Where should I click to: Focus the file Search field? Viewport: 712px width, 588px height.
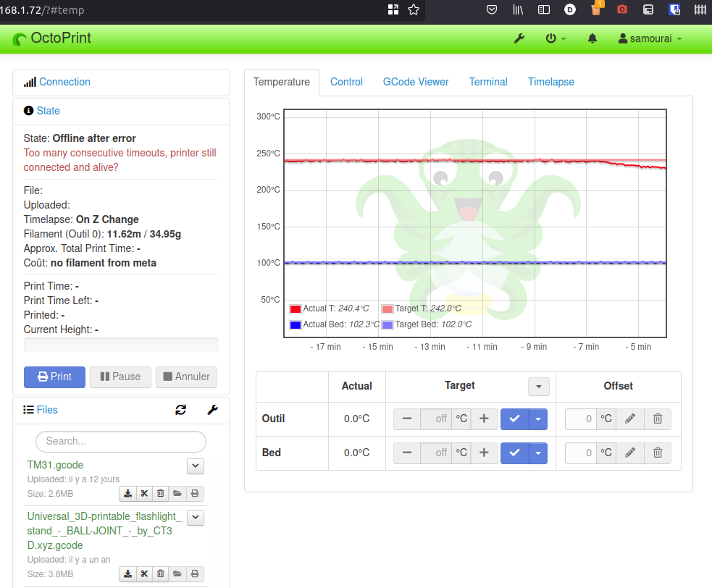click(x=121, y=441)
